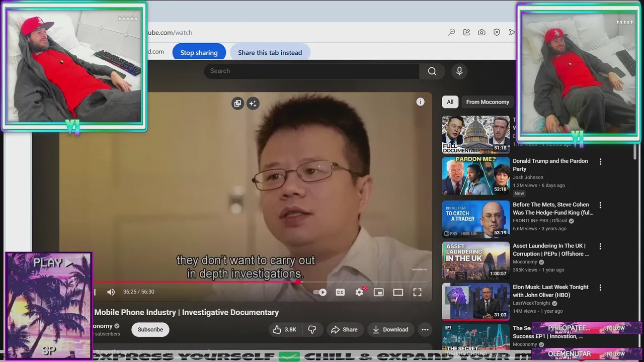Enter full screen mode
Screen dimensions: 644x362
point(417,292)
